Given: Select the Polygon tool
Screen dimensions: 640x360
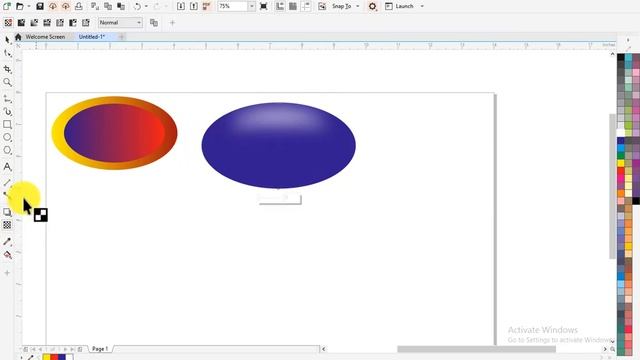Looking at the screenshot, I should (x=7, y=150).
